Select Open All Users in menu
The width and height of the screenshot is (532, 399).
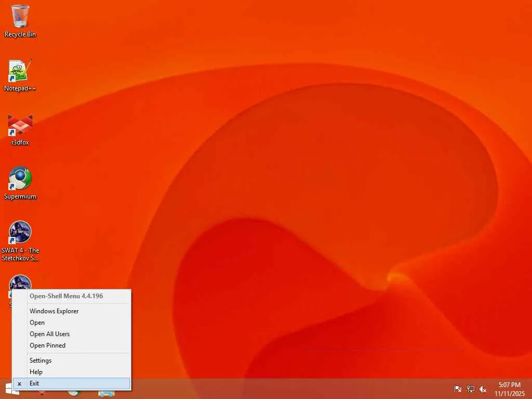coord(72,334)
